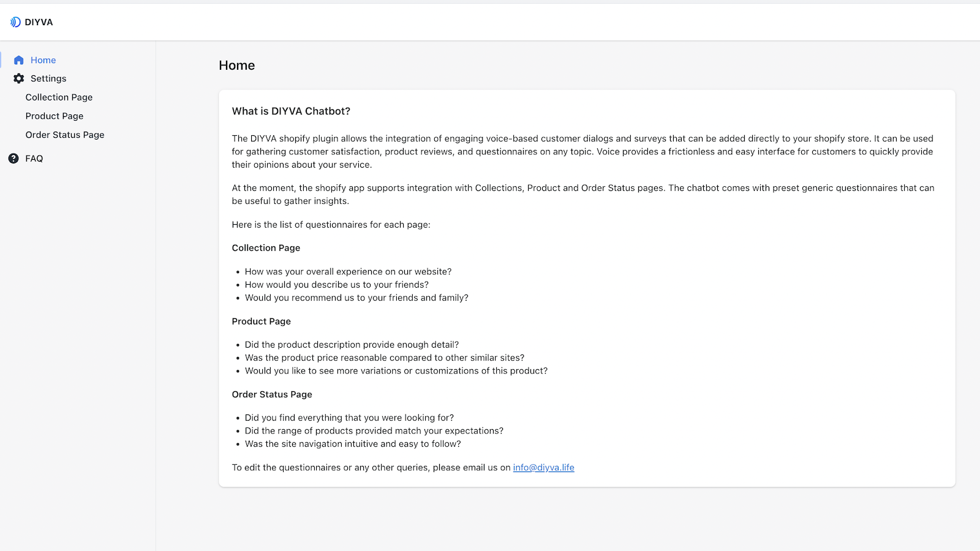Click the paragraph starting 'The DIYVA shopify plugin'
Viewport: 980px width, 551px height.
pos(582,152)
